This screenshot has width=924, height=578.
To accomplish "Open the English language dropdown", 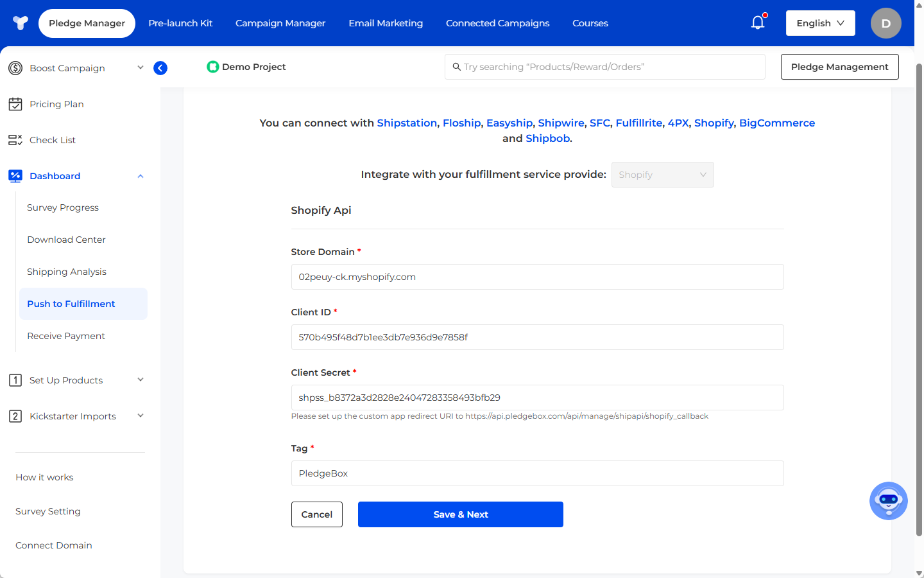I will [x=820, y=23].
